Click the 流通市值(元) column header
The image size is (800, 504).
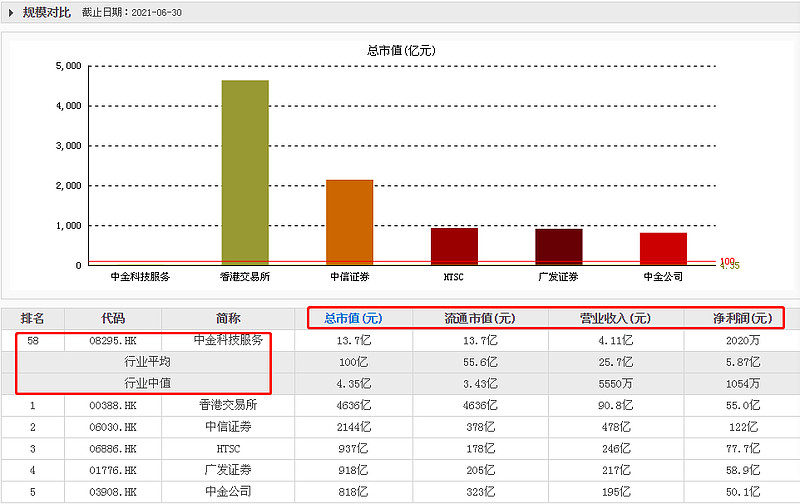(x=480, y=318)
